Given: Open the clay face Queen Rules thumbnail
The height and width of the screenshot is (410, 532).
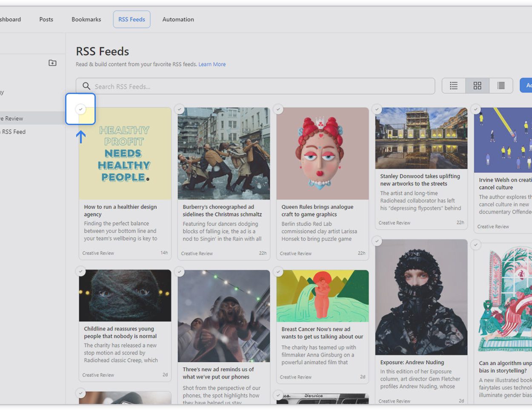Looking at the screenshot, I should tap(323, 154).
